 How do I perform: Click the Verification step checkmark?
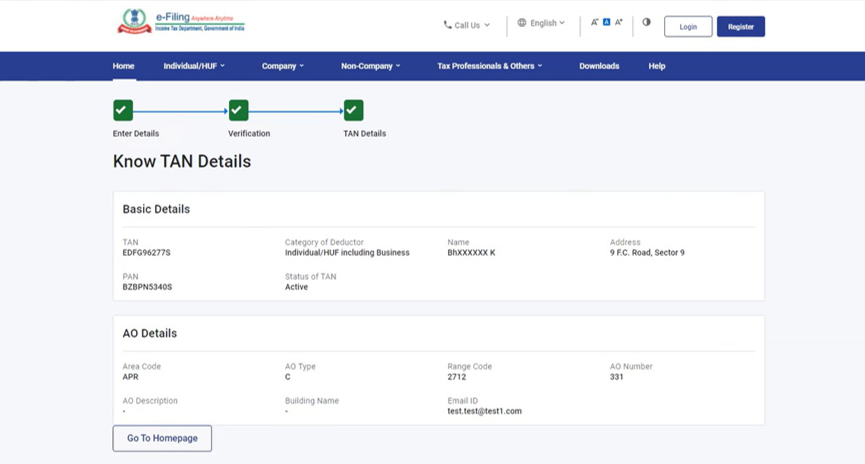click(x=238, y=110)
